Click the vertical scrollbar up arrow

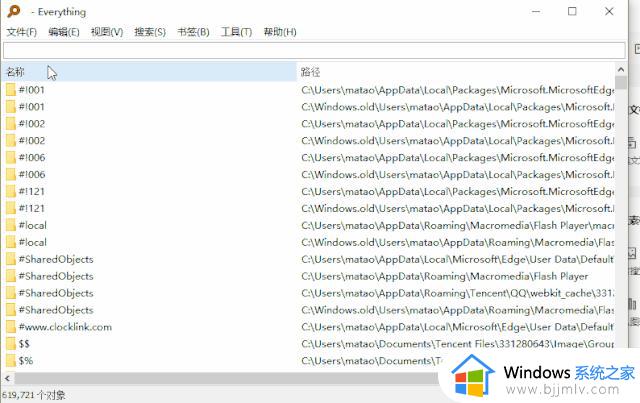[x=621, y=70]
